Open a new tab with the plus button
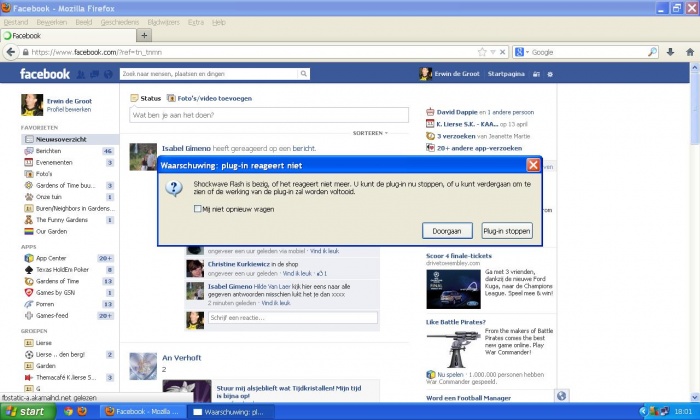 click(x=87, y=35)
